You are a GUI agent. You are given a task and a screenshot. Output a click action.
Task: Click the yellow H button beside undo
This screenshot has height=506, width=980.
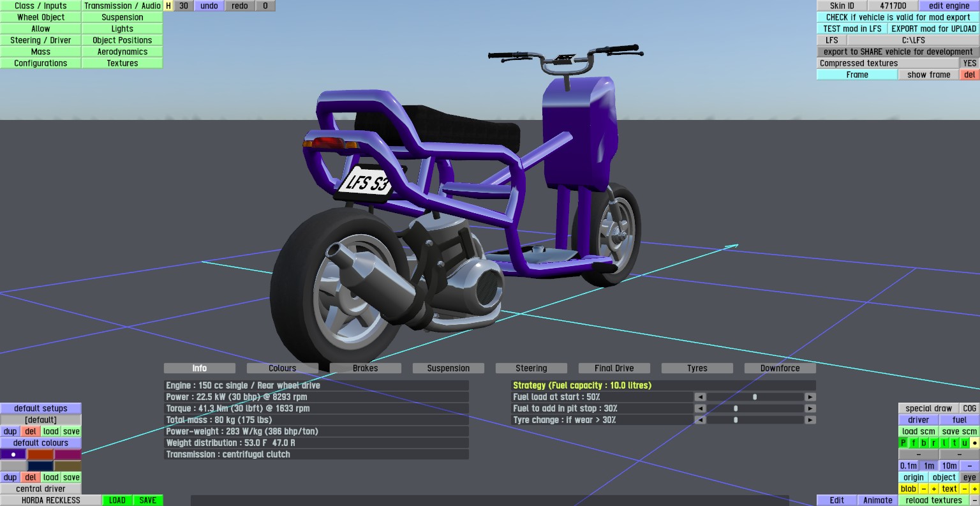(x=168, y=6)
